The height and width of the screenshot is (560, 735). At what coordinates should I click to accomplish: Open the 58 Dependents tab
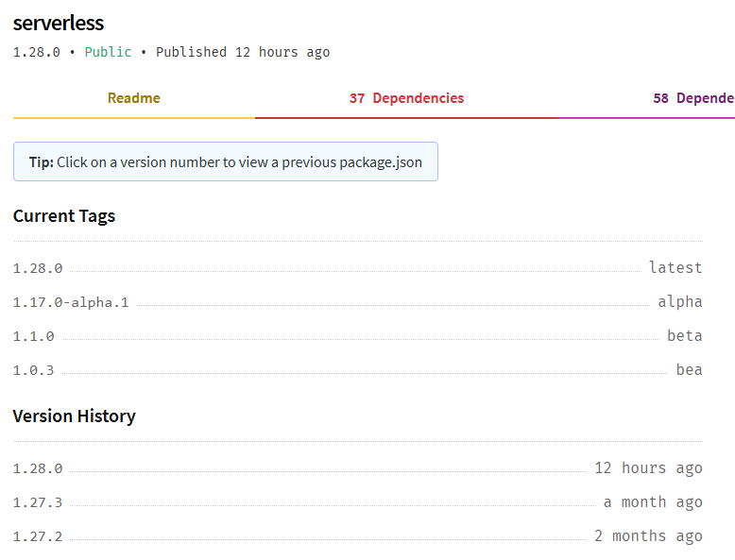coord(692,98)
